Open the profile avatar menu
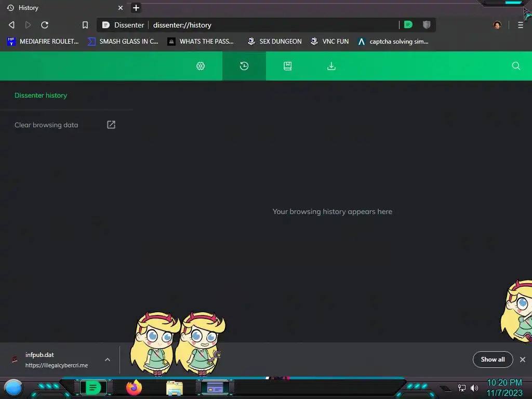Viewport: 532px width, 399px height. pyautogui.click(x=497, y=25)
